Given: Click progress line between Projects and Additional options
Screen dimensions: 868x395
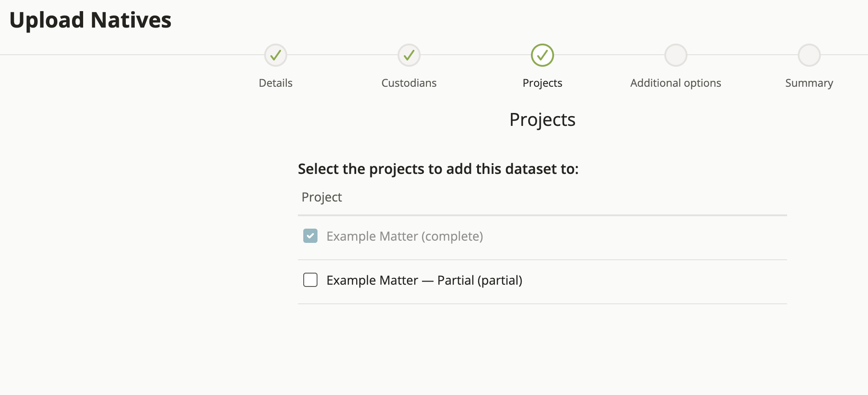Looking at the screenshot, I should click(x=609, y=55).
